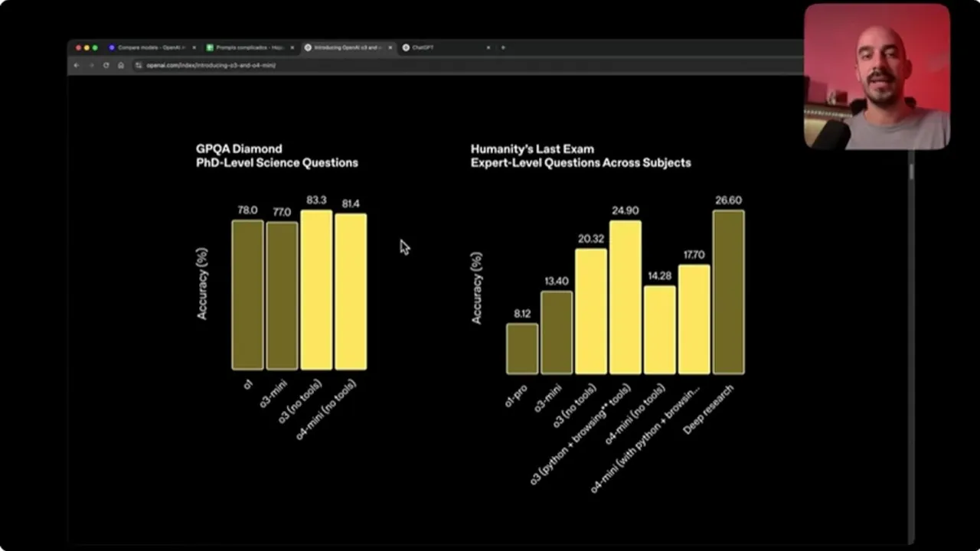The image size is (980, 551).
Task: Open a new browser tab
Action: pos(503,47)
